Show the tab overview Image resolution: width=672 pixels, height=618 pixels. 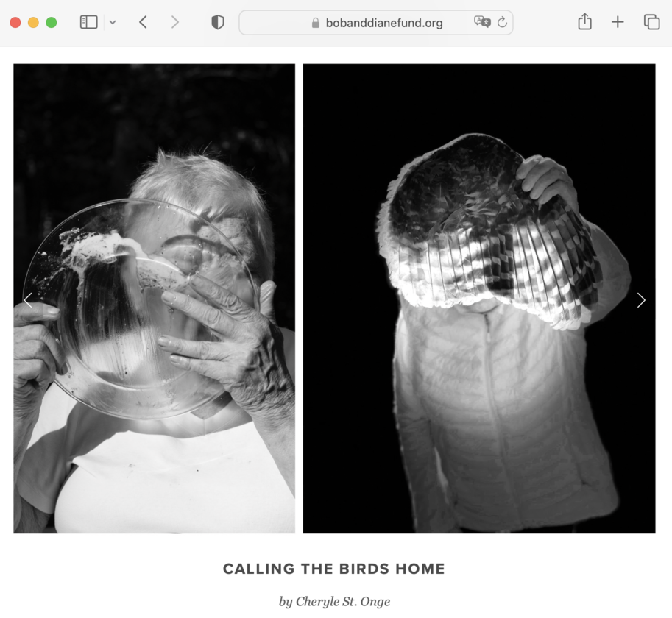[x=651, y=22]
